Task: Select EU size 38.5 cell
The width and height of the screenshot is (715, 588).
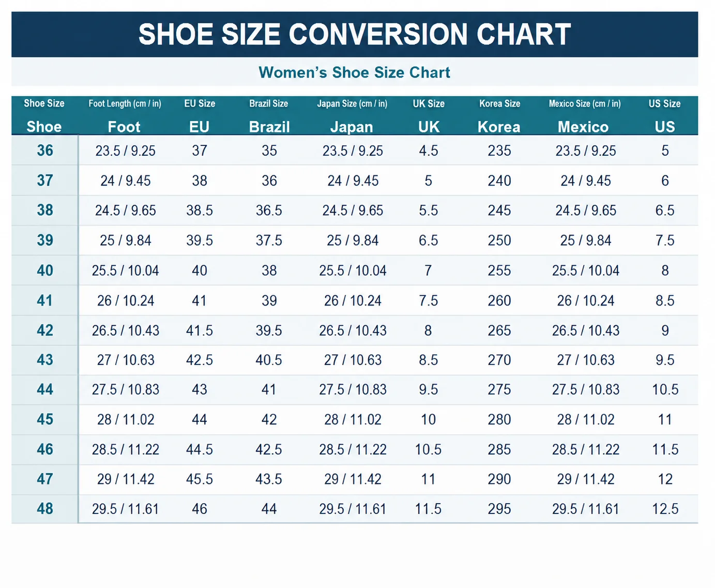Action: point(200,210)
